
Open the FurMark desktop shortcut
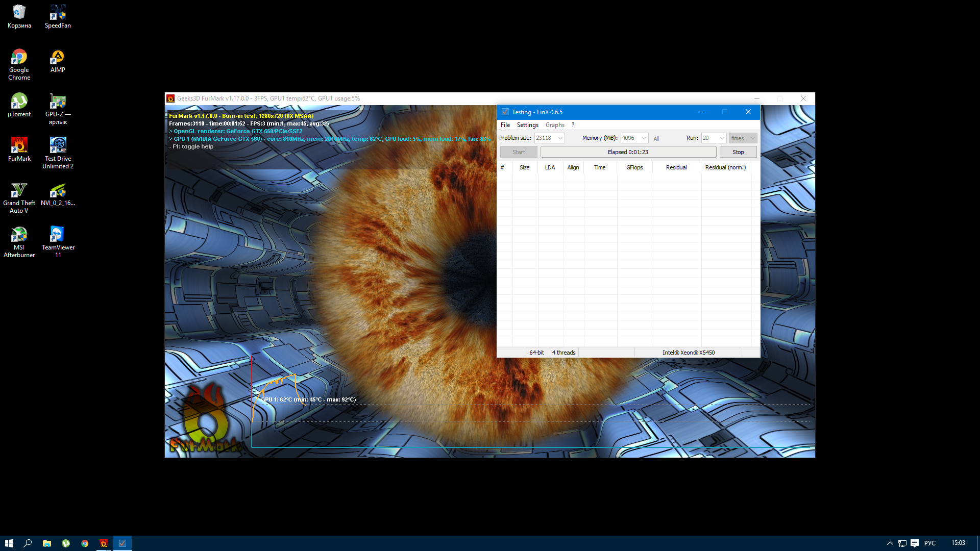[x=19, y=146]
